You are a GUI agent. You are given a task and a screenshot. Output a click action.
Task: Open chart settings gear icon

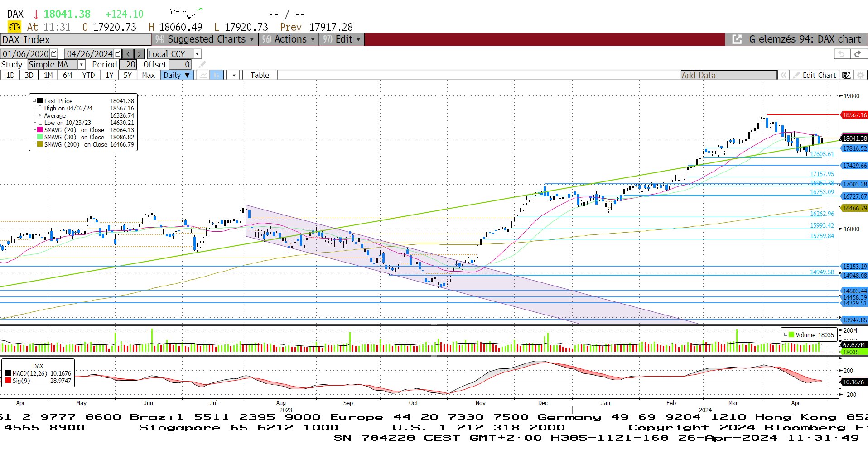(x=860, y=75)
